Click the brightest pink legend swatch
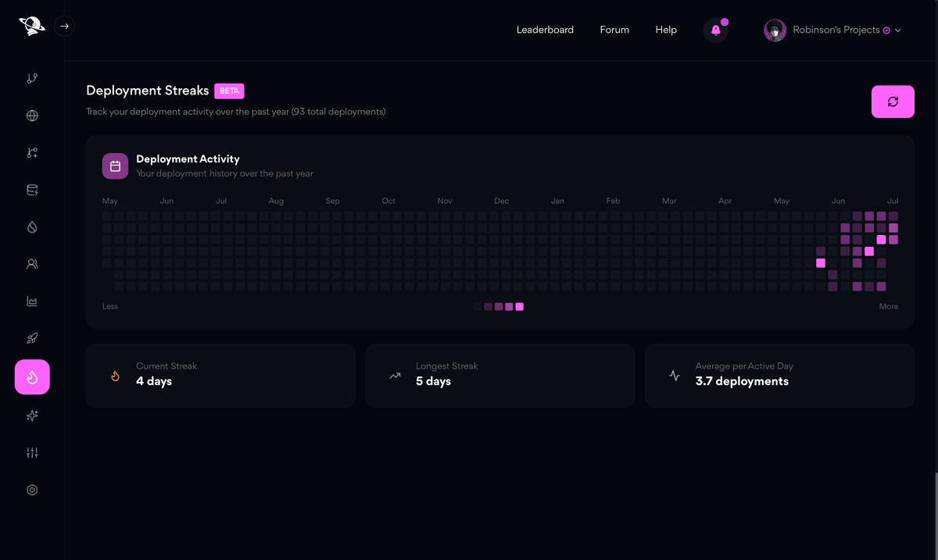 click(520, 307)
